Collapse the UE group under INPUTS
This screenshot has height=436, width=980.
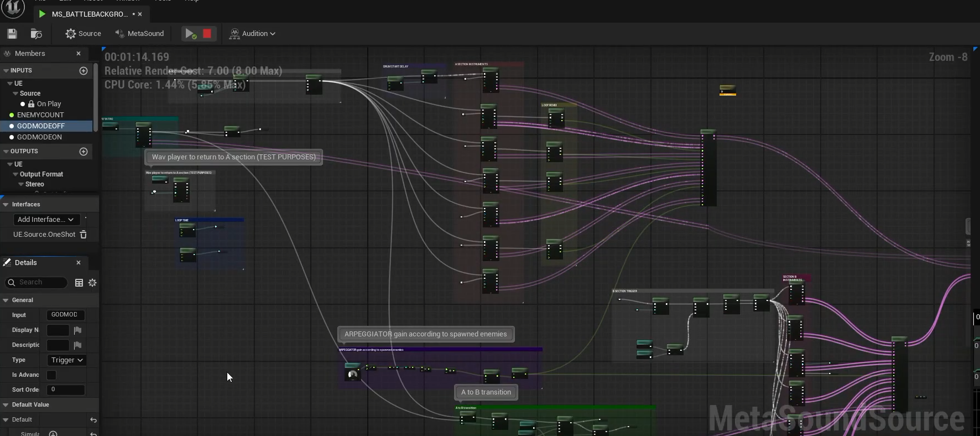coord(10,84)
